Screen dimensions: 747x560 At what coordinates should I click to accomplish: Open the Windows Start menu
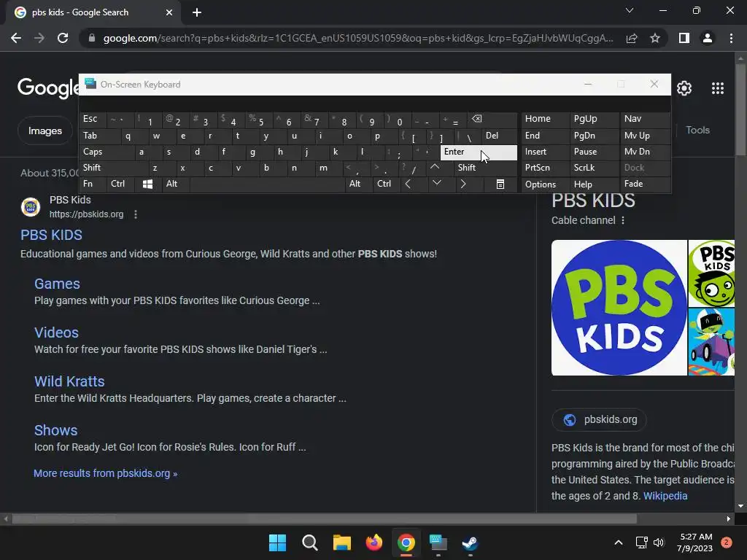pos(277,542)
